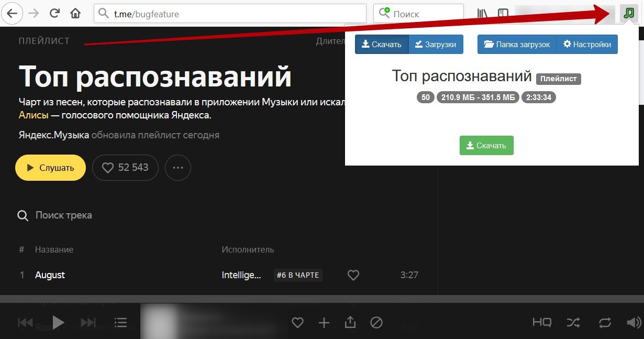Go to the browser home page icon
This screenshot has width=644, height=339.
tap(76, 14)
